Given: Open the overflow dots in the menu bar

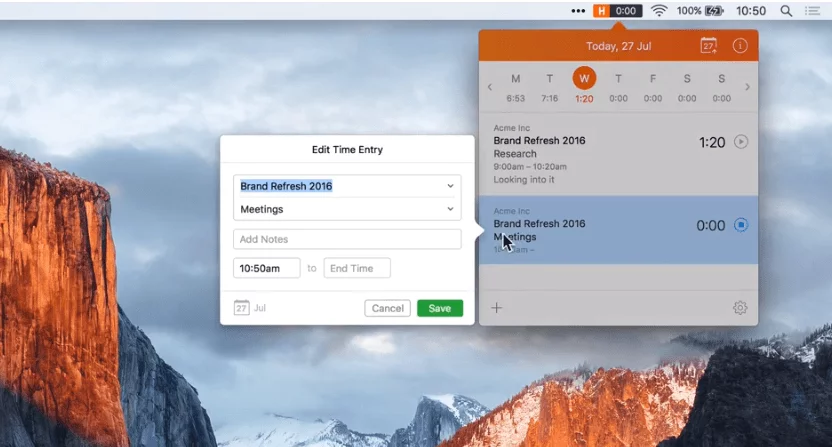Looking at the screenshot, I should point(578,11).
